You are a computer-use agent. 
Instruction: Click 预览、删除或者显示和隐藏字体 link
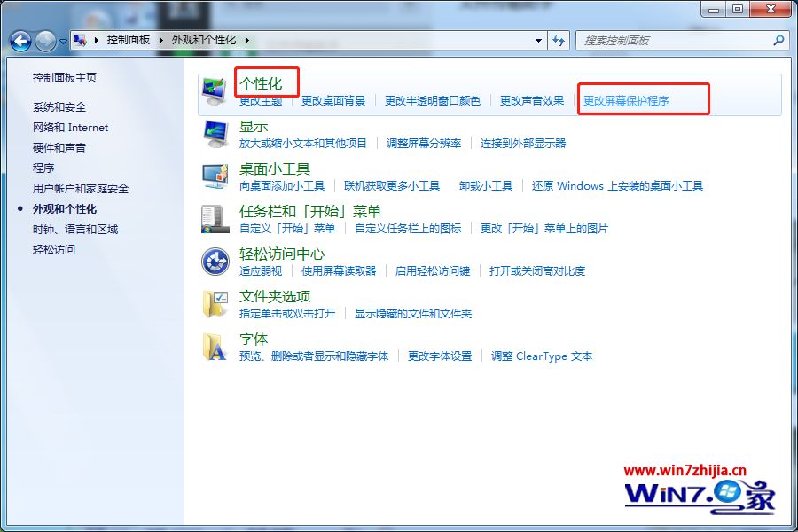(314, 356)
